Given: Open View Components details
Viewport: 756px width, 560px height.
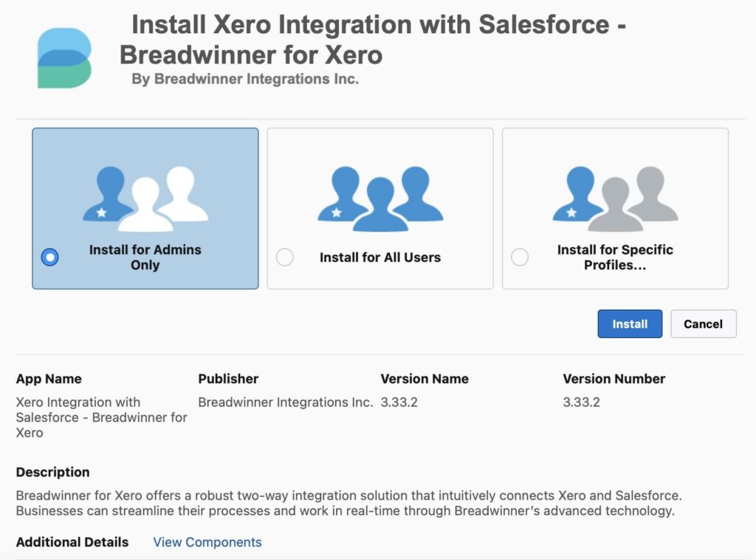Looking at the screenshot, I should click(207, 542).
